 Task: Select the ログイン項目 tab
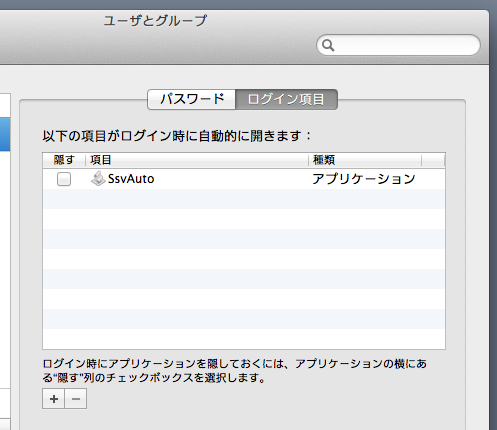[x=286, y=99]
